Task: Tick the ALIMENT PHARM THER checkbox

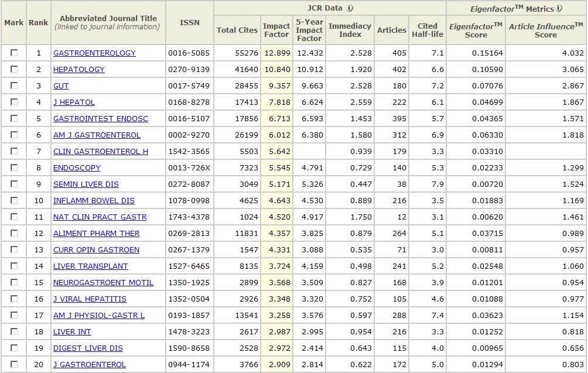Action: pos(14,233)
